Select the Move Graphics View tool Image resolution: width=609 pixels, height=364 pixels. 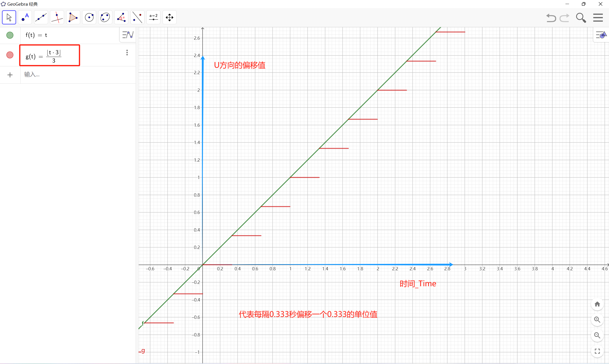[x=169, y=17]
